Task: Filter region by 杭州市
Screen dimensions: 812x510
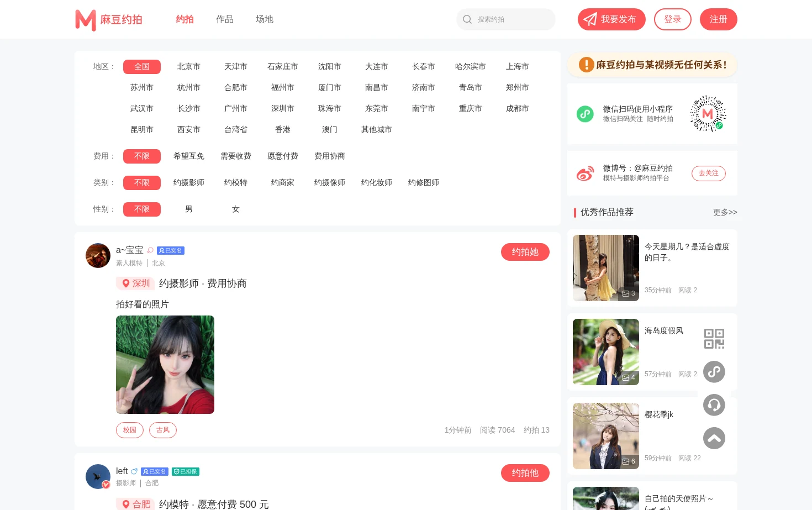Action: coord(189,88)
